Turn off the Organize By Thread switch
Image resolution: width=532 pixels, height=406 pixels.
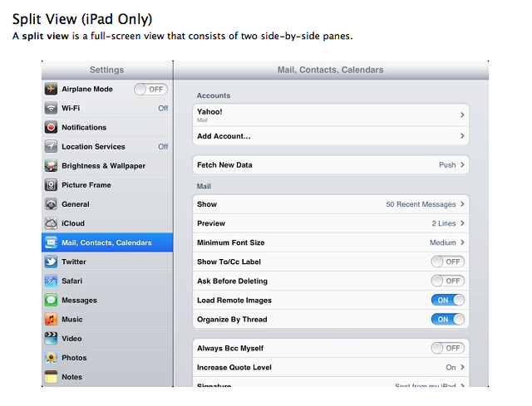448,320
